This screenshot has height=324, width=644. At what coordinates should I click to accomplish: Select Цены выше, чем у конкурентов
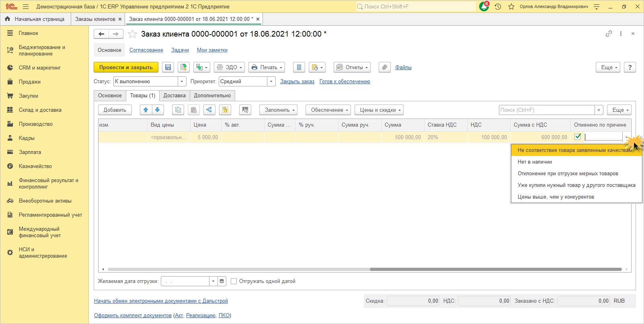click(576, 197)
